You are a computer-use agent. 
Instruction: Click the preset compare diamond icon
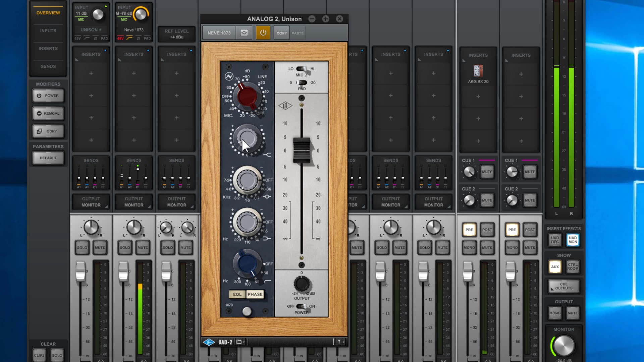pyautogui.click(x=244, y=33)
